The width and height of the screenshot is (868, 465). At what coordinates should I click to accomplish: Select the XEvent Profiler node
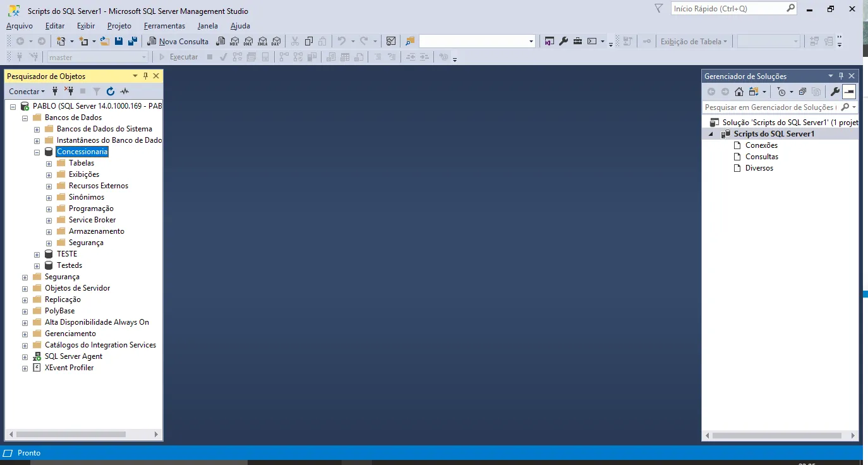pyautogui.click(x=69, y=368)
